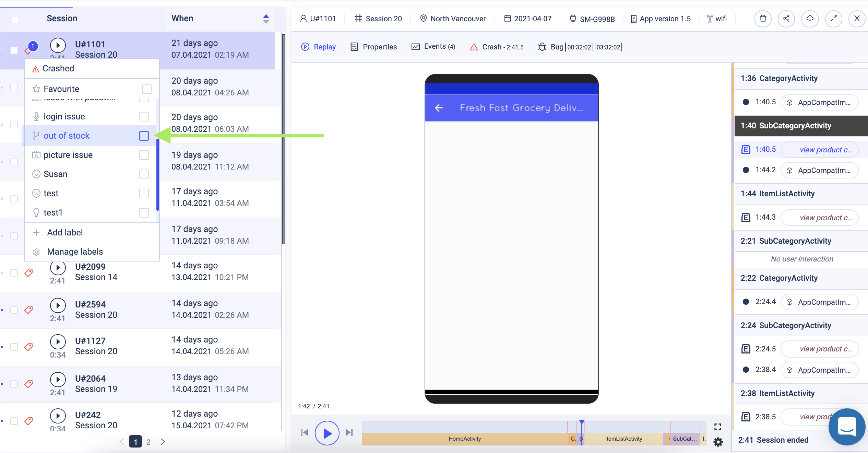Click Add label option
Image resolution: width=868 pixels, height=453 pixels.
pyautogui.click(x=65, y=232)
